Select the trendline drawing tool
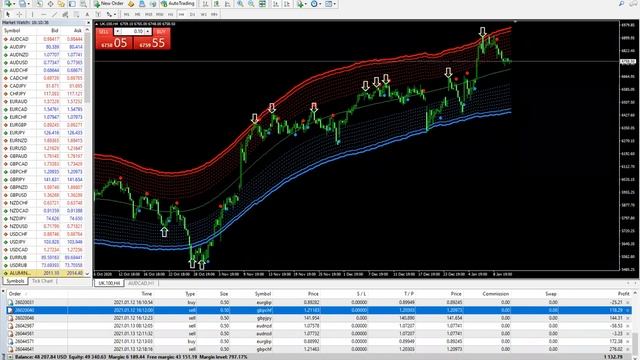640x360 pixels. coord(54,14)
